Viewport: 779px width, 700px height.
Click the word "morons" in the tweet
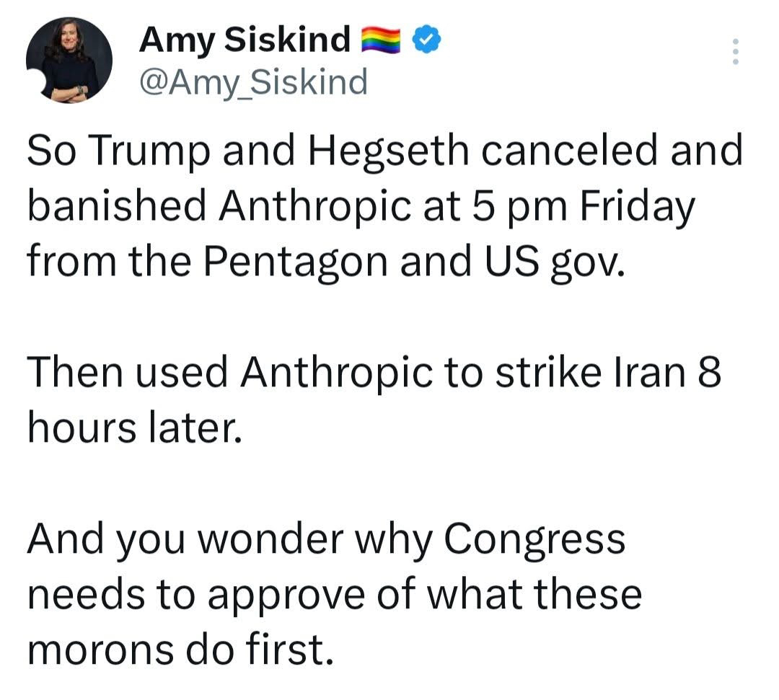(101, 649)
